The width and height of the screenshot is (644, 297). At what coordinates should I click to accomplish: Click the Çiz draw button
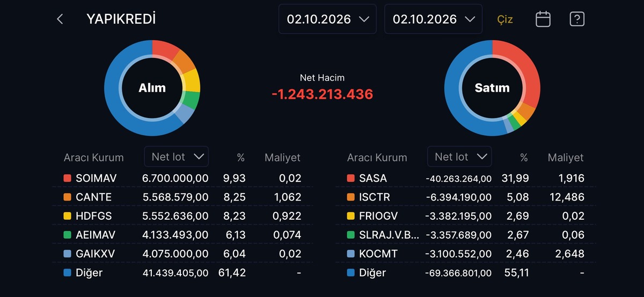coord(504,19)
